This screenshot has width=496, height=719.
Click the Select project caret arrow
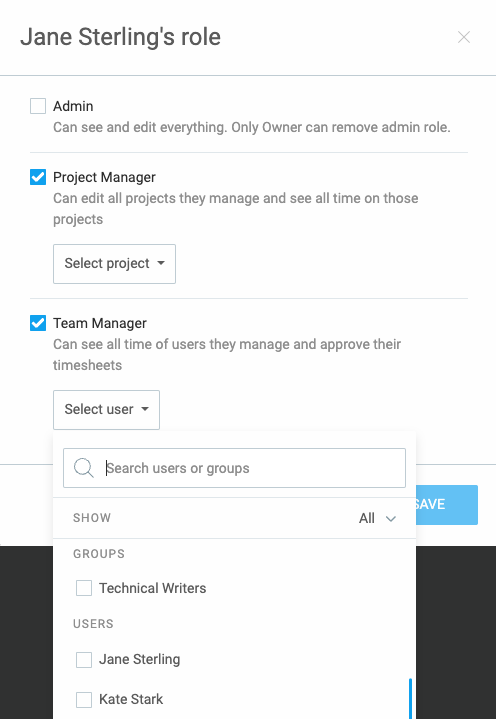pyautogui.click(x=161, y=263)
